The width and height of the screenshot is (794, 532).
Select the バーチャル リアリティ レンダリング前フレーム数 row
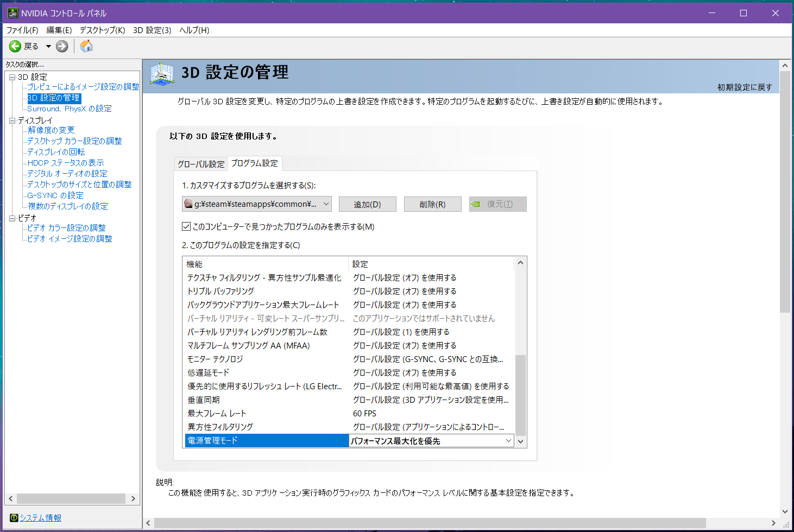pos(350,332)
